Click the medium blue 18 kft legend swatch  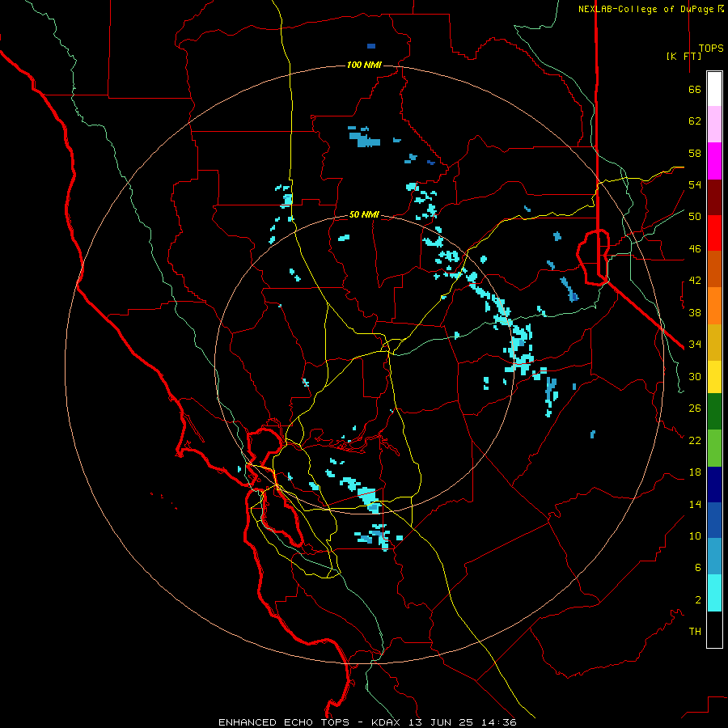(714, 520)
